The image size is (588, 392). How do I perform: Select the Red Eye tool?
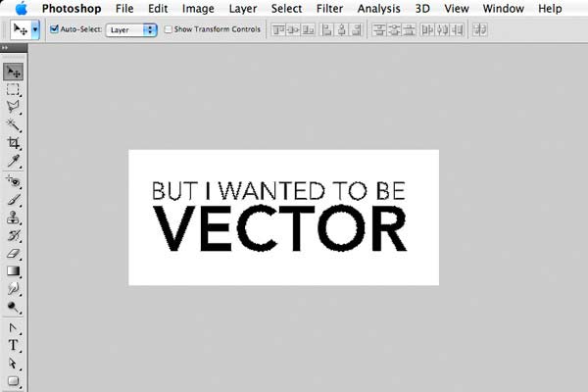tap(13, 182)
